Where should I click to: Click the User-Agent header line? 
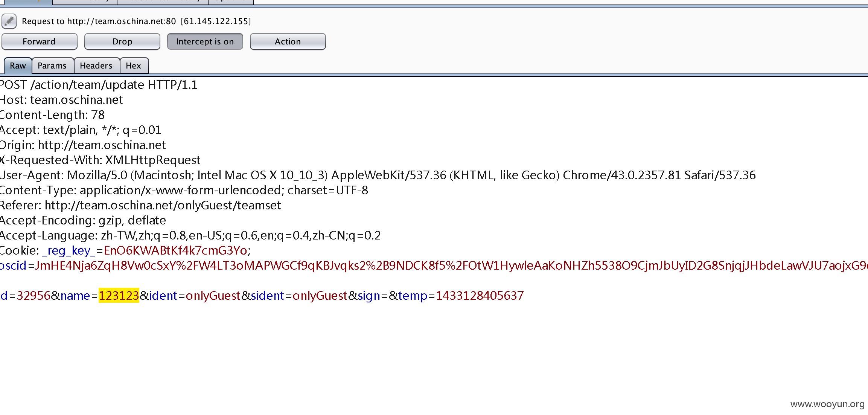coord(378,175)
